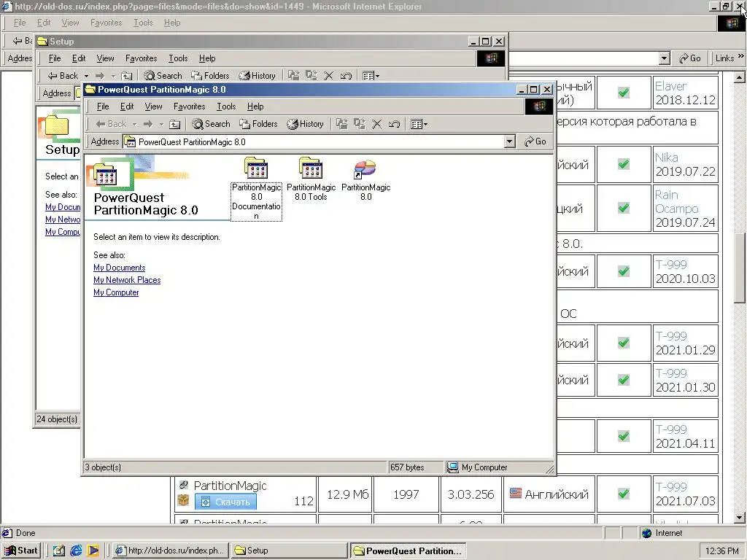Click Go button in PartitionMagic window
Viewport: 747px width, 560px height.
535,141
